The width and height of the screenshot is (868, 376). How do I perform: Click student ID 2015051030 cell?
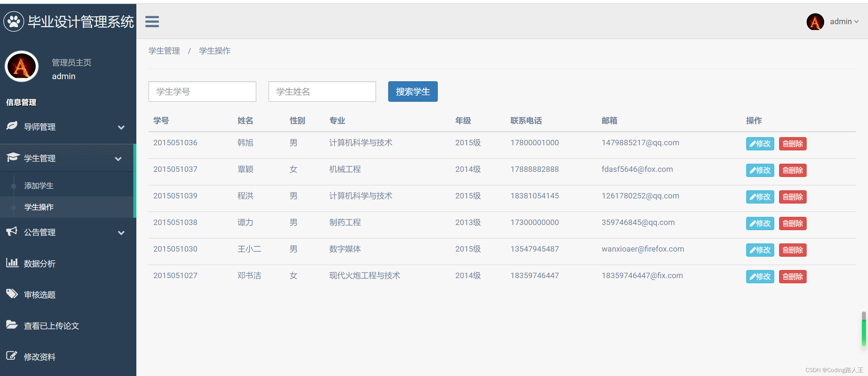point(175,249)
